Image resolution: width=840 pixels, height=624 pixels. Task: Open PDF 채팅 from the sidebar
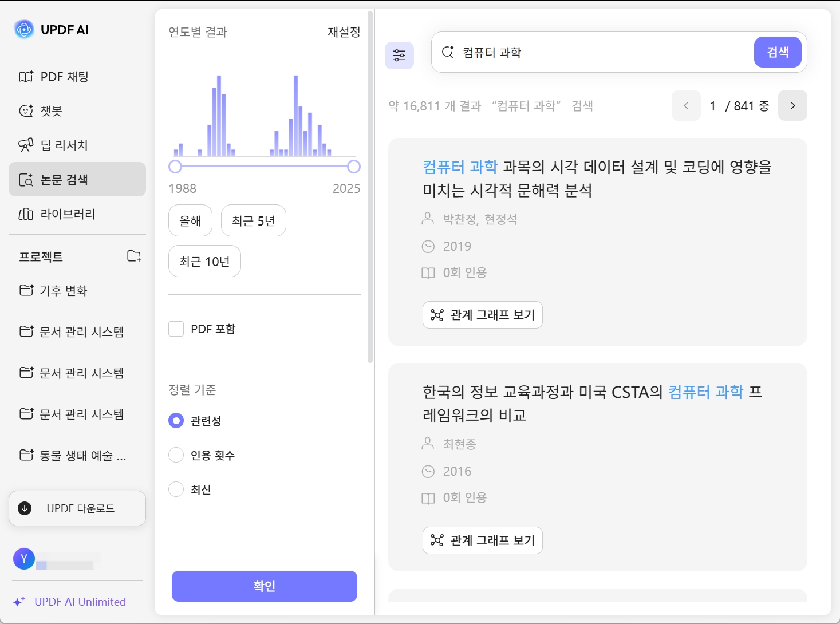[64, 77]
